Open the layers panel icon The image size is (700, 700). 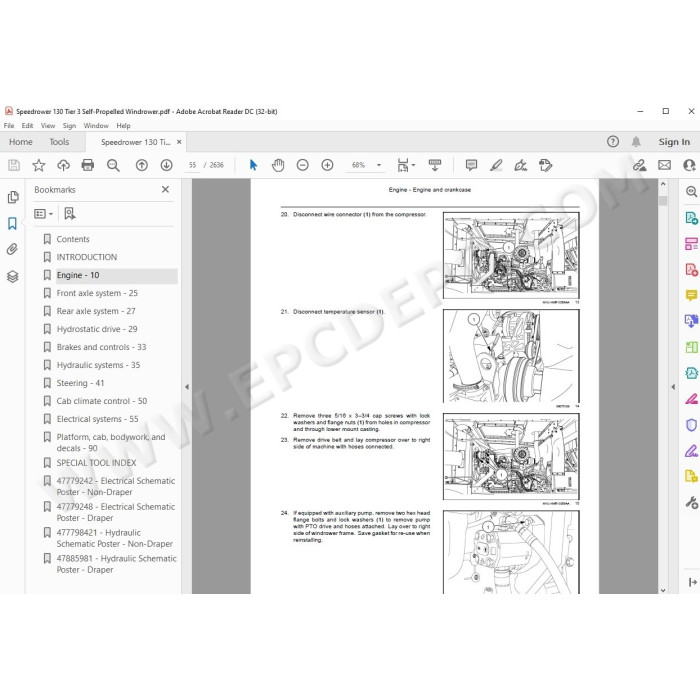point(12,277)
